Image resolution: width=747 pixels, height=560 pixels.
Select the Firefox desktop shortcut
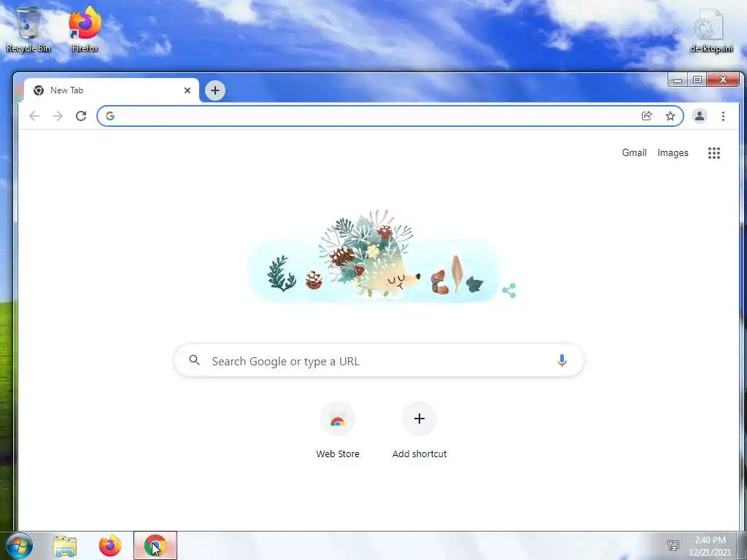pos(85,29)
